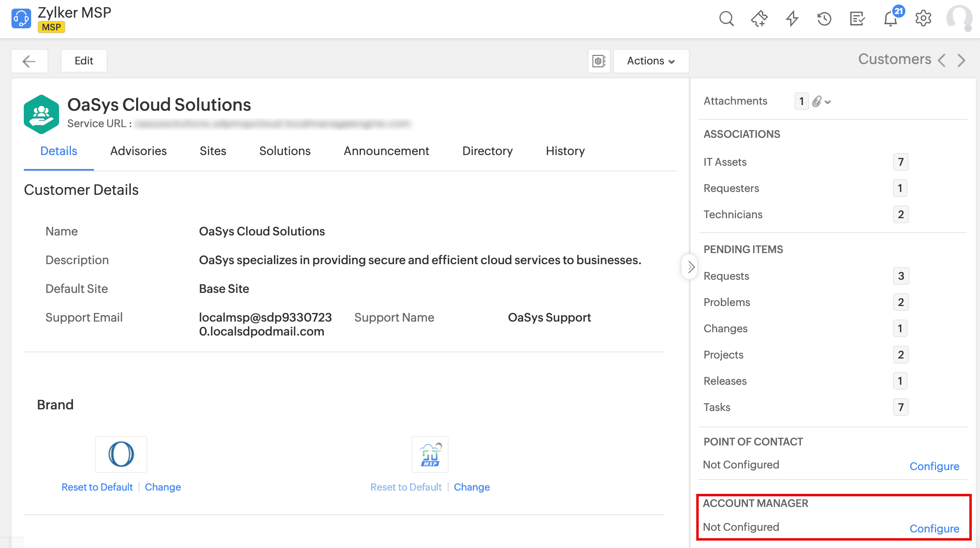
Task: Open the IT Assets count badge
Action: pos(900,162)
